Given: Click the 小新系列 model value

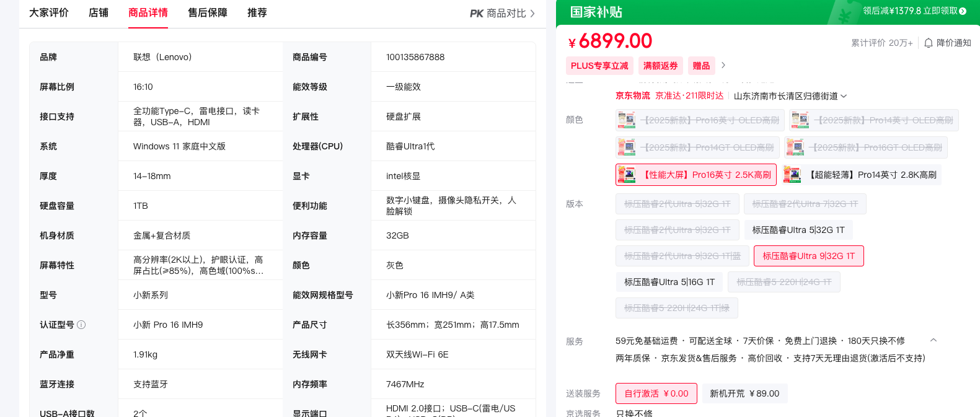Looking at the screenshot, I should click(x=151, y=295).
